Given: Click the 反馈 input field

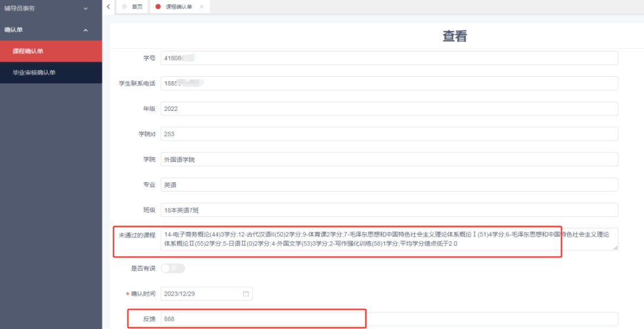Looking at the screenshot, I should [388, 319].
